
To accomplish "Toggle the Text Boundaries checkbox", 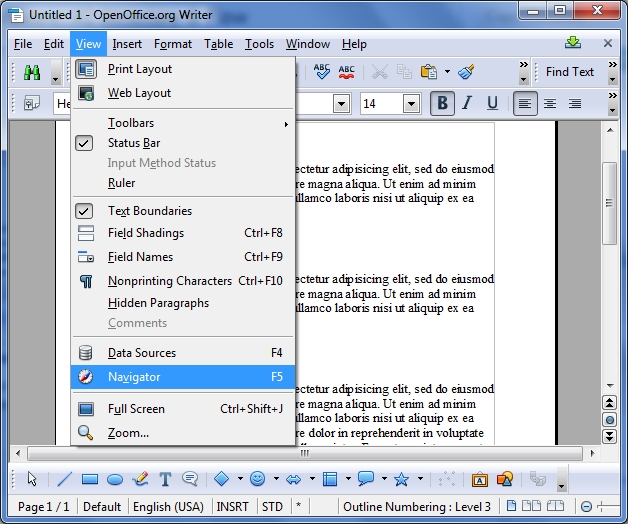I will click(84, 211).
